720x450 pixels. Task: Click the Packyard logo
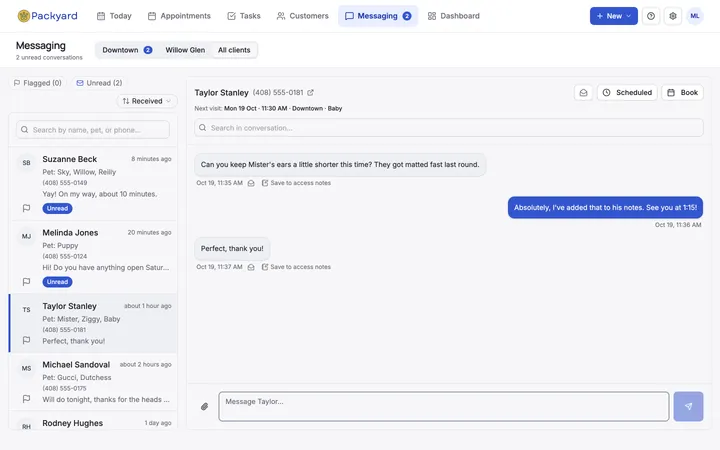click(x=47, y=16)
